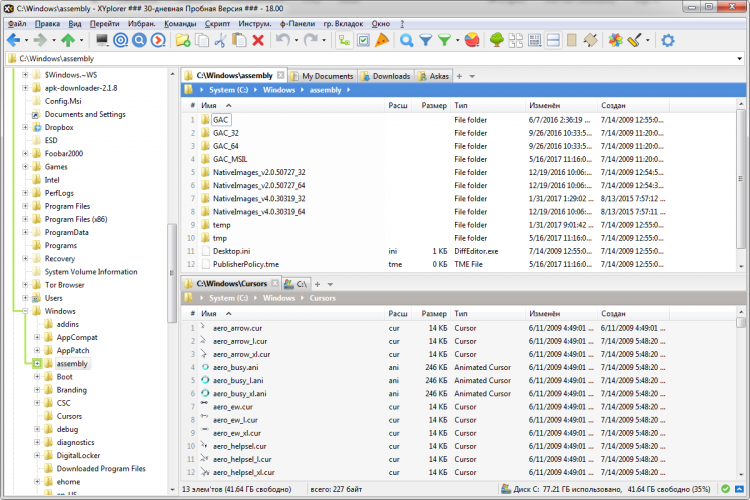The height and width of the screenshot is (500, 750).
Task: Click the details view grid icon
Action: [x=534, y=40]
